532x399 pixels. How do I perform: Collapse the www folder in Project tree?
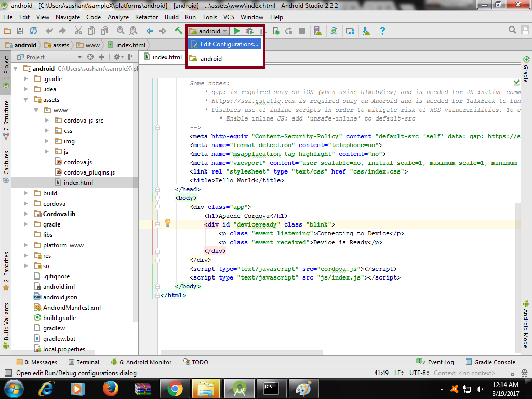(36, 110)
